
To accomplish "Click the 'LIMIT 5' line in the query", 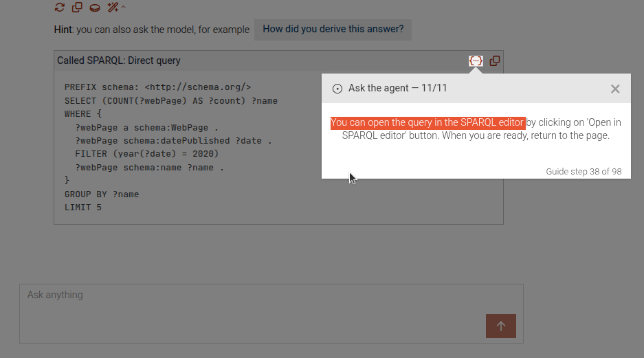I will point(83,207).
